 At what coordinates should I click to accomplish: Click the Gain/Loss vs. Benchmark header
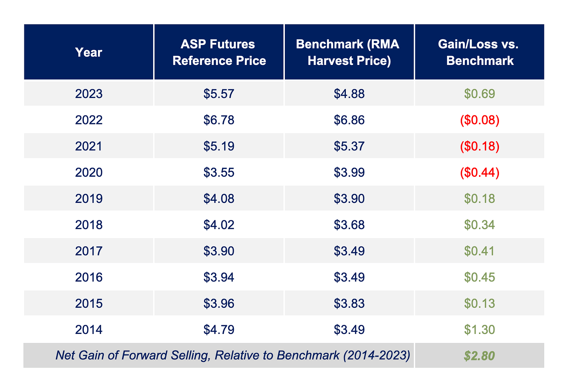click(479, 52)
